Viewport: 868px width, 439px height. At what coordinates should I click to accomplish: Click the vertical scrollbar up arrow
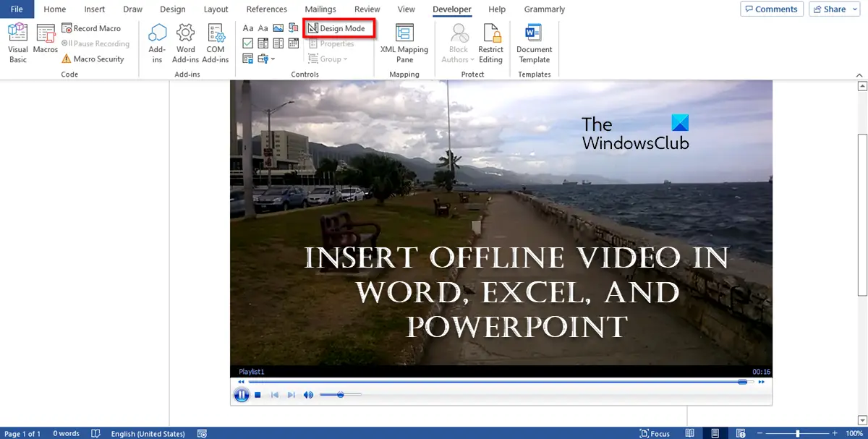coord(861,85)
